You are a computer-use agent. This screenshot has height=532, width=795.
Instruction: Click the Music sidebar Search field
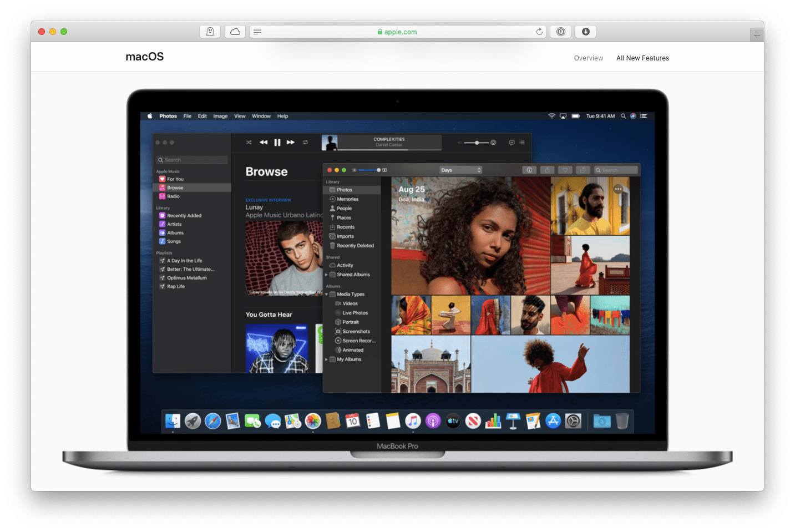192,160
